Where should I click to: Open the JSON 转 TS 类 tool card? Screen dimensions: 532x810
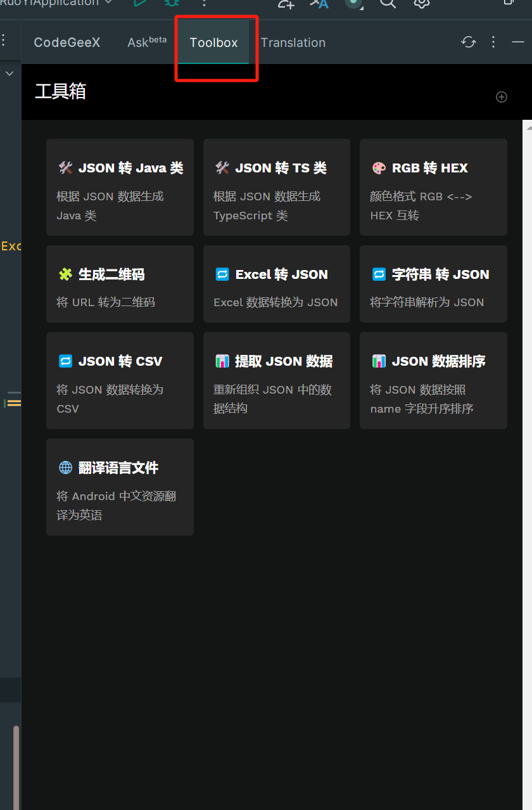(277, 188)
